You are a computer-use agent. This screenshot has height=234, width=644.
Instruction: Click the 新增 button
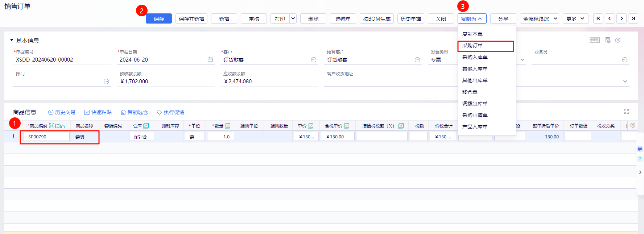tap(224, 18)
